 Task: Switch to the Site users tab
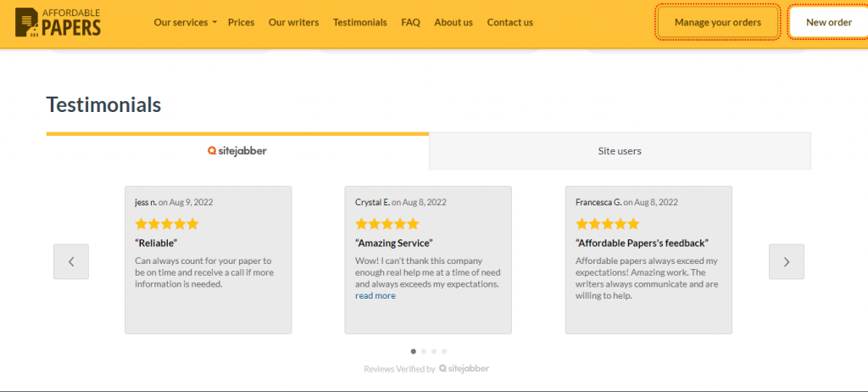coord(620,151)
